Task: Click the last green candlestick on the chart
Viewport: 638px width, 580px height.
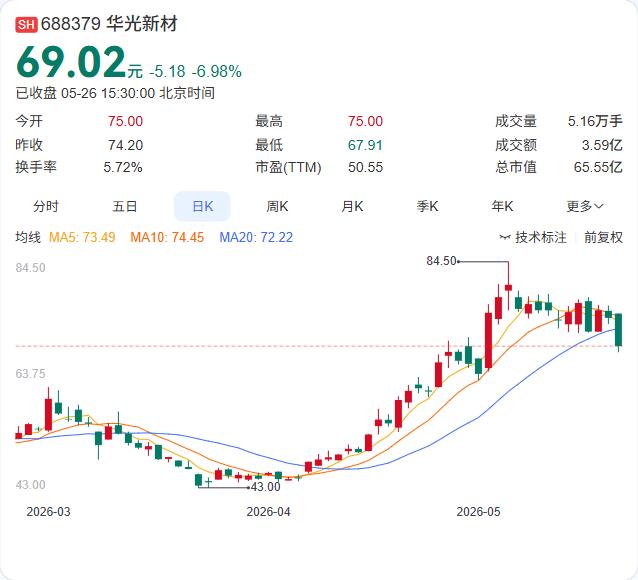Action: click(x=618, y=330)
